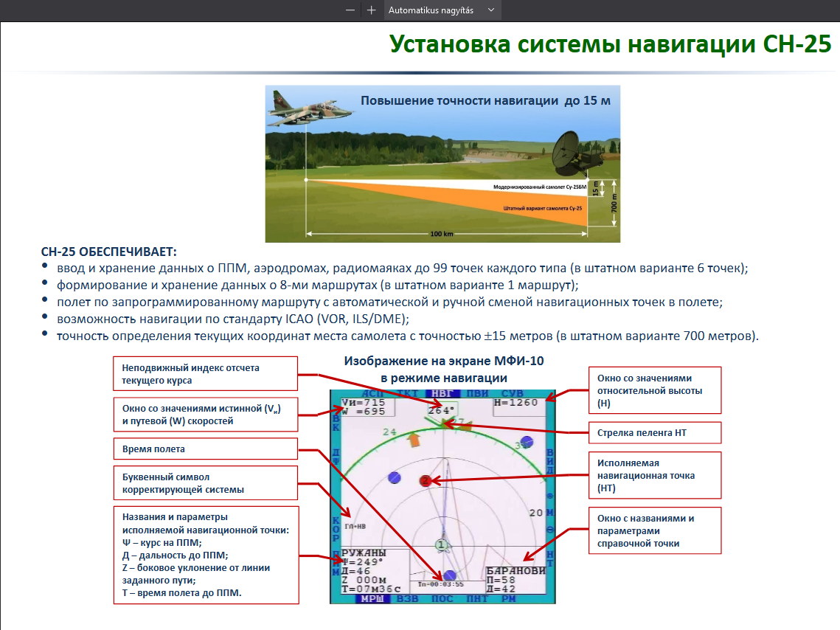Click the caption 'Повышение точности навигации до 15 м'
Viewport: 840px width, 630px height.
[x=485, y=101]
